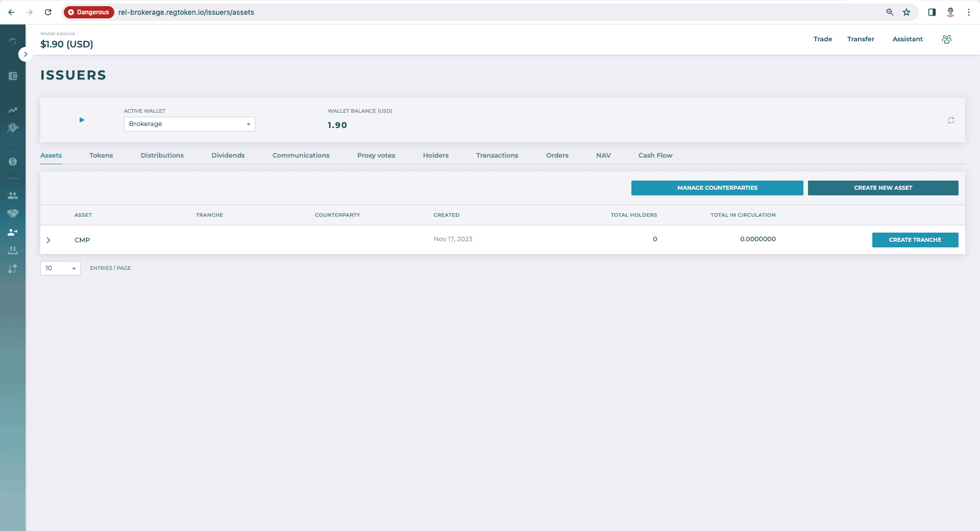Switch to the Tokens tab

[101, 156]
